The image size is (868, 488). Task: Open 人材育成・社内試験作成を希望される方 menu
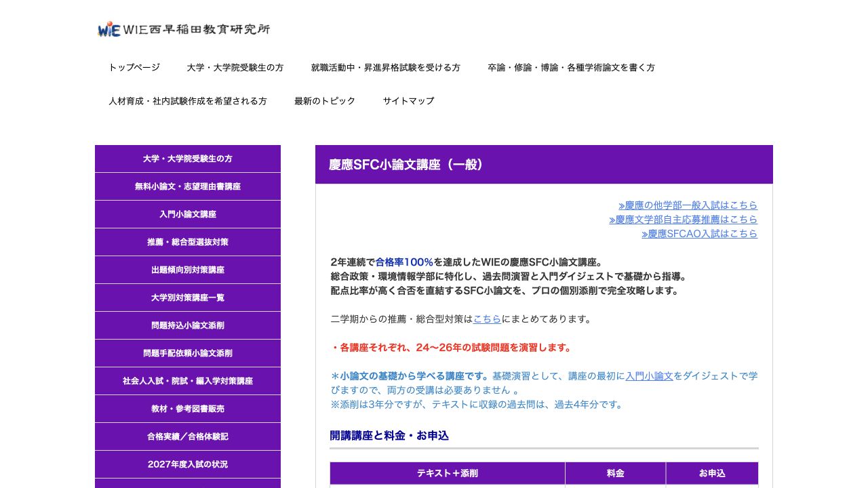(188, 101)
